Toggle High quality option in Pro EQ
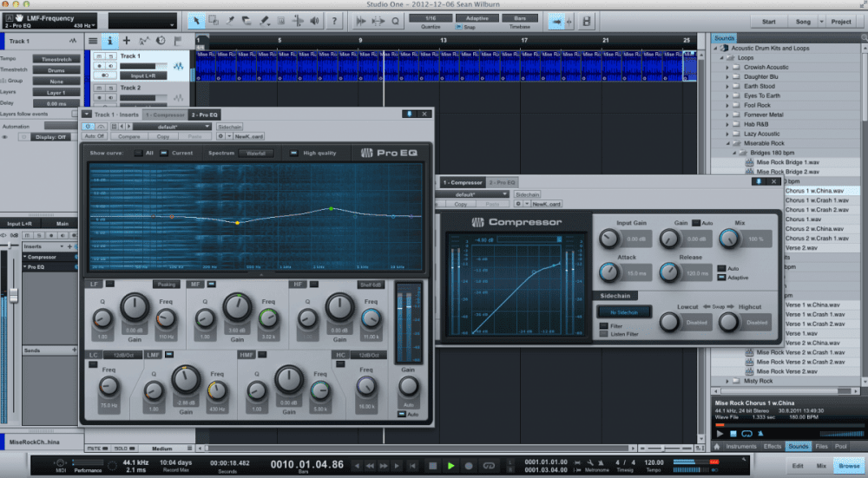868x478 pixels. 293,154
